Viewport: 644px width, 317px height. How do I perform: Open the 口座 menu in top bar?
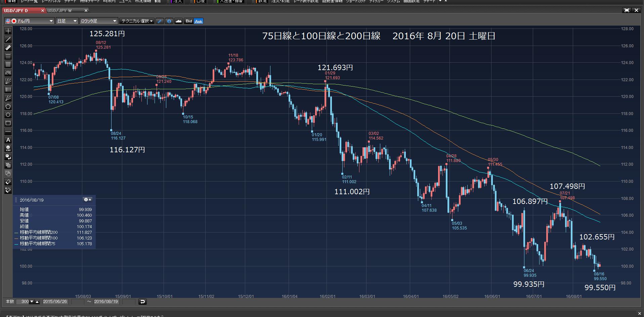(201, 1)
